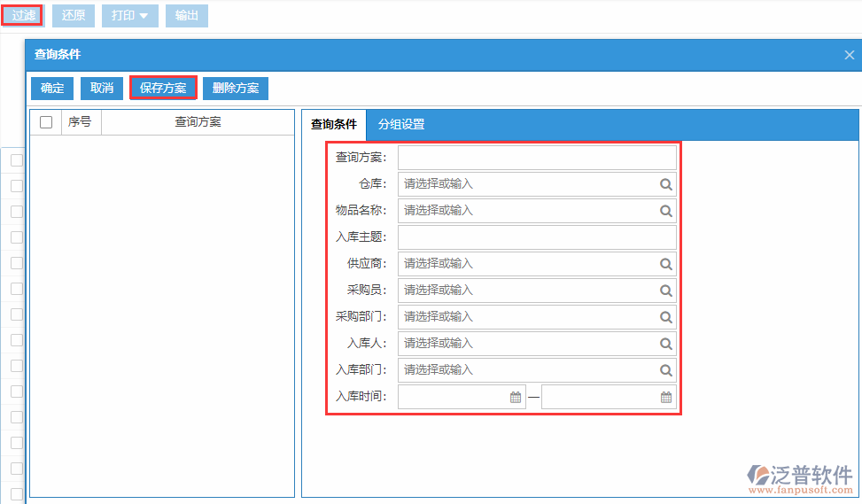Image resolution: width=862 pixels, height=504 pixels.
Task: Close the 查询条件 dialog
Action: click(849, 55)
